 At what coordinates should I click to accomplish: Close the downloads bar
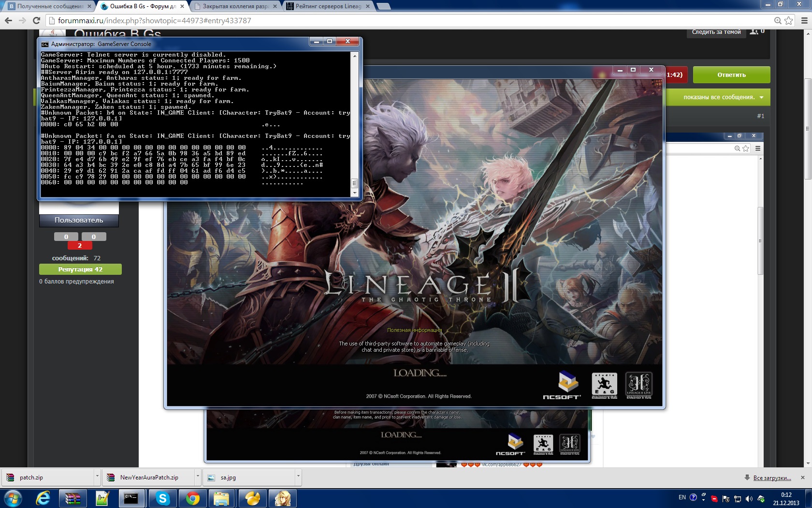point(803,478)
